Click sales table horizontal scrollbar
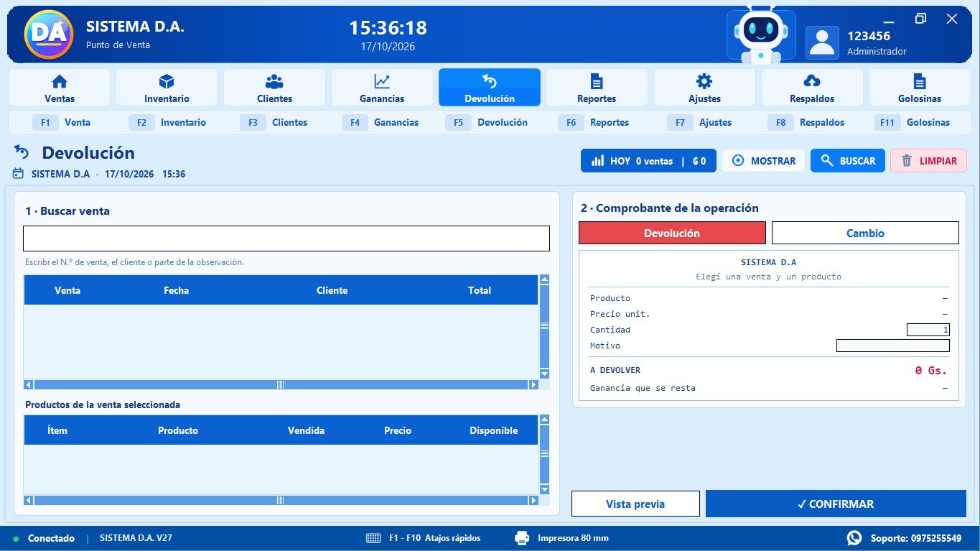The image size is (980, 551). [281, 385]
